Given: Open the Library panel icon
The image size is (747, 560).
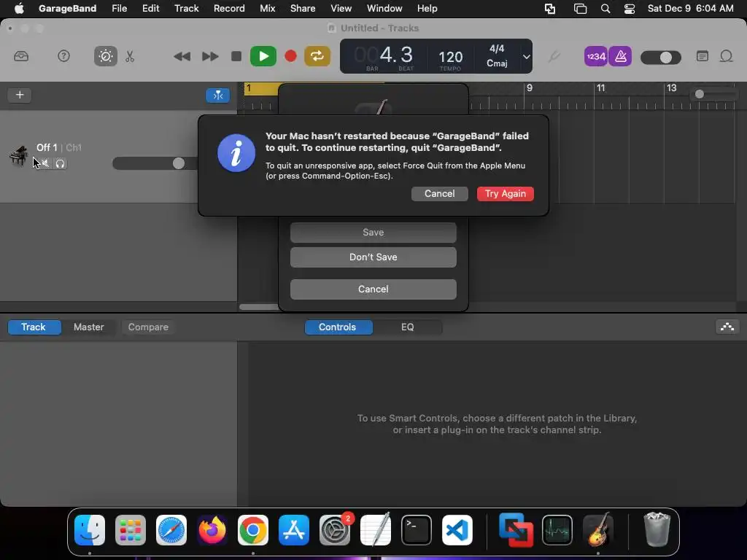Looking at the screenshot, I should coord(21,56).
